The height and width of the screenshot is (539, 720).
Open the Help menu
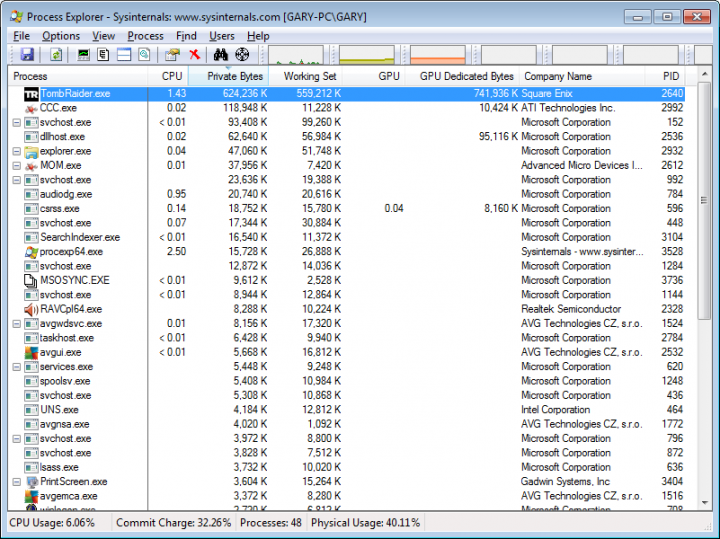pos(258,36)
